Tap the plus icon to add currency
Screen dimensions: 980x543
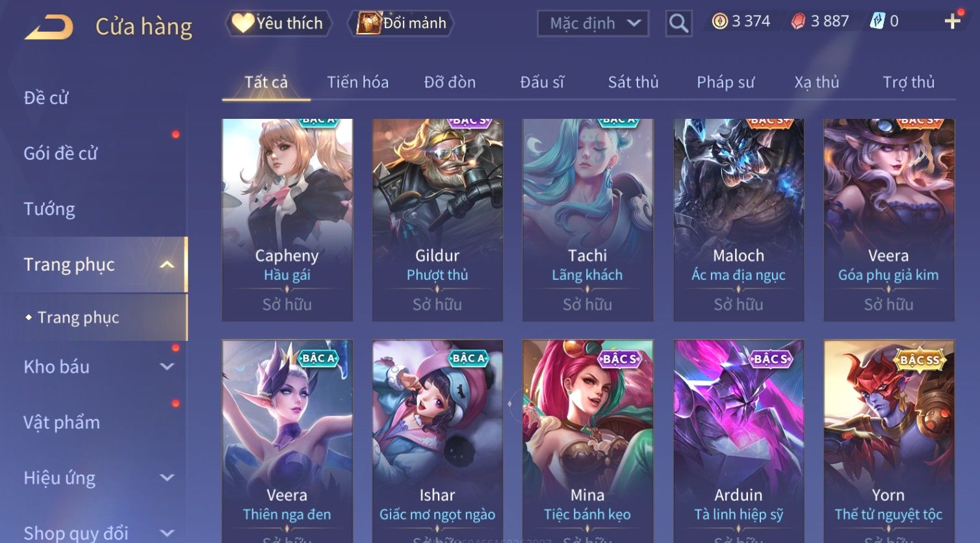[952, 21]
